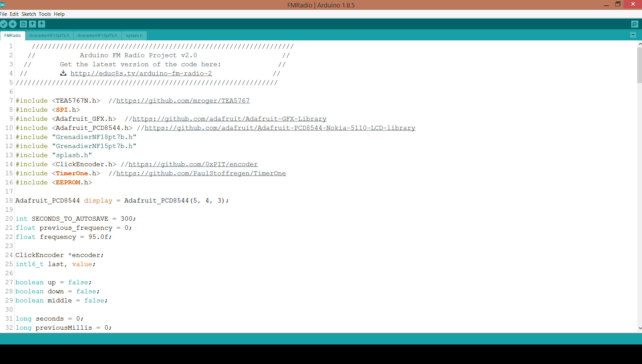Click the '95.0f' frequency value

98,237
